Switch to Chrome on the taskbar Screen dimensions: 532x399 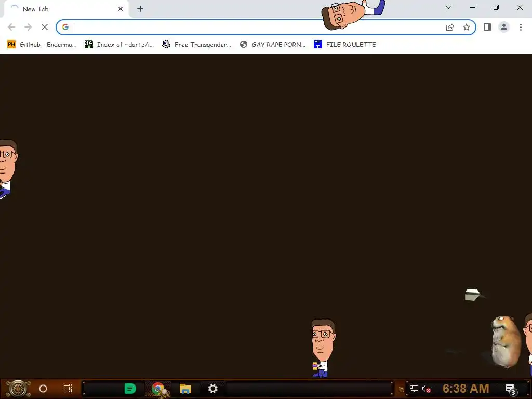point(158,389)
